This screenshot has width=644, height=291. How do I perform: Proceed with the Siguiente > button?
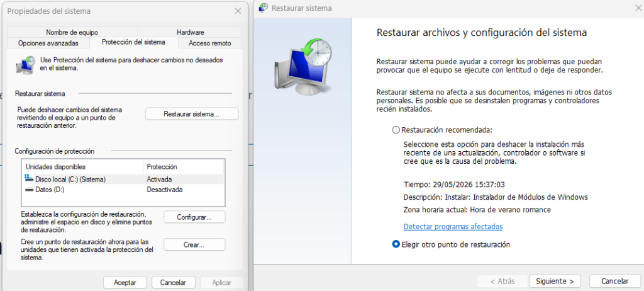click(x=555, y=281)
